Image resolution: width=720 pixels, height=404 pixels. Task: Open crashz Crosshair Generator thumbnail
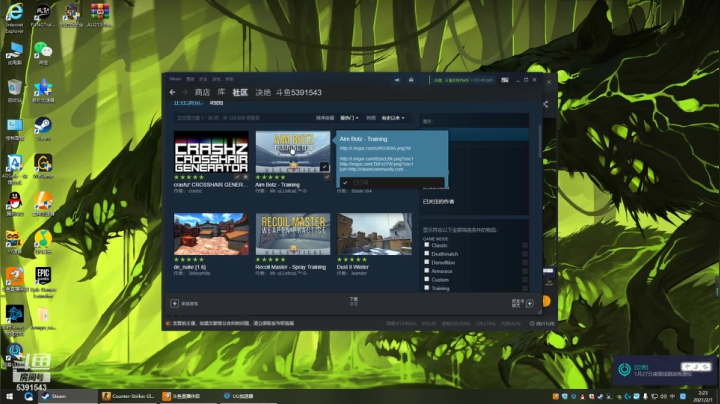211,152
